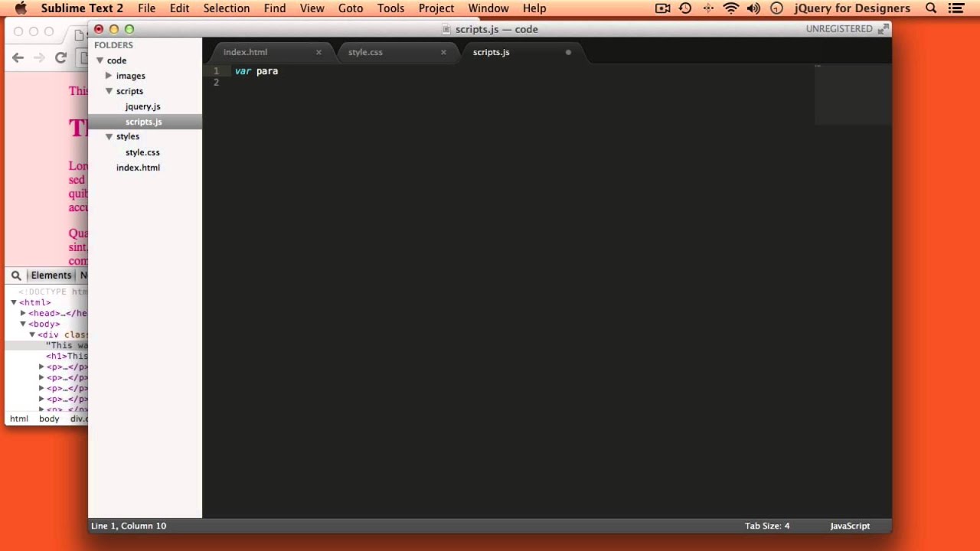Click line number 2 in the gutter
The width and height of the screenshot is (980, 551).
tap(216, 83)
